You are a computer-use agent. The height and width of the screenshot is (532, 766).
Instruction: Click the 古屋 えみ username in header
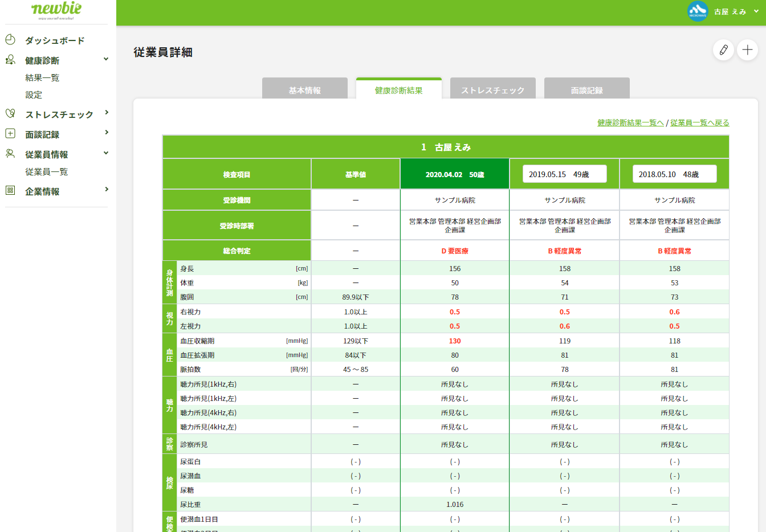(730, 11)
